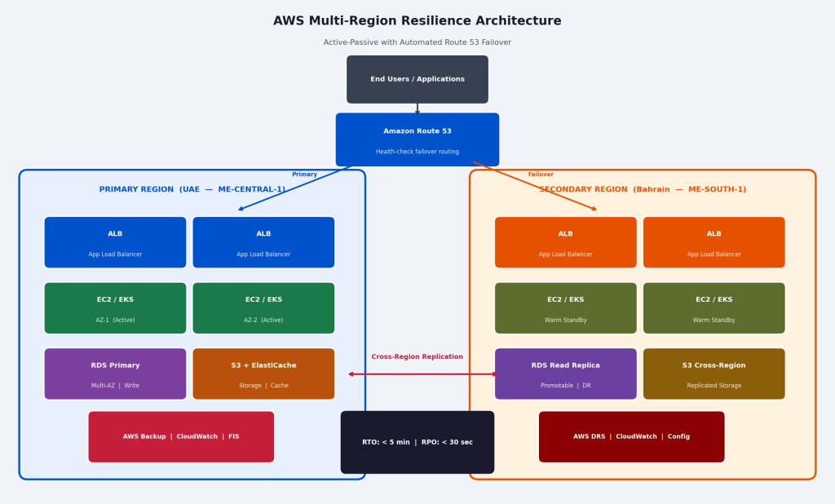The height and width of the screenshot is (504, 835).
Task: Click the EC2 / EKS AZ-1 (Active) box
Action: pyautogui.click(x=116, y=308)
